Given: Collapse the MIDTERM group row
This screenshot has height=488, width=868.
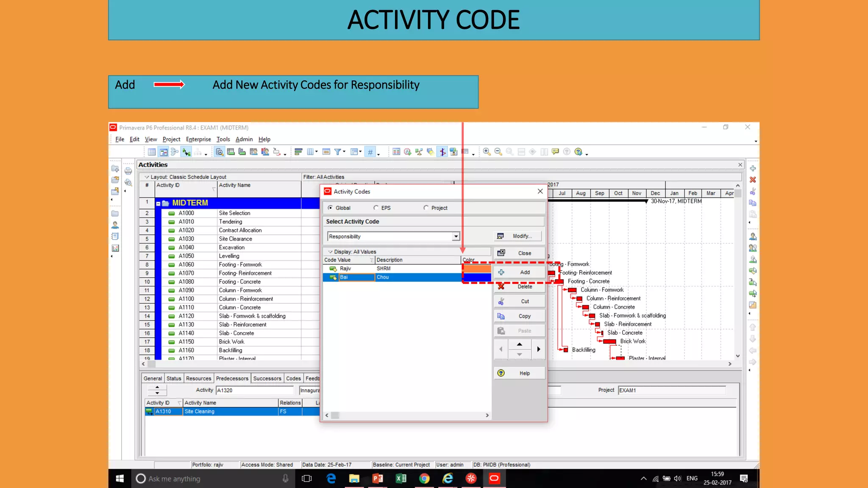Looking at the screenshot, I should click(158, 204).
